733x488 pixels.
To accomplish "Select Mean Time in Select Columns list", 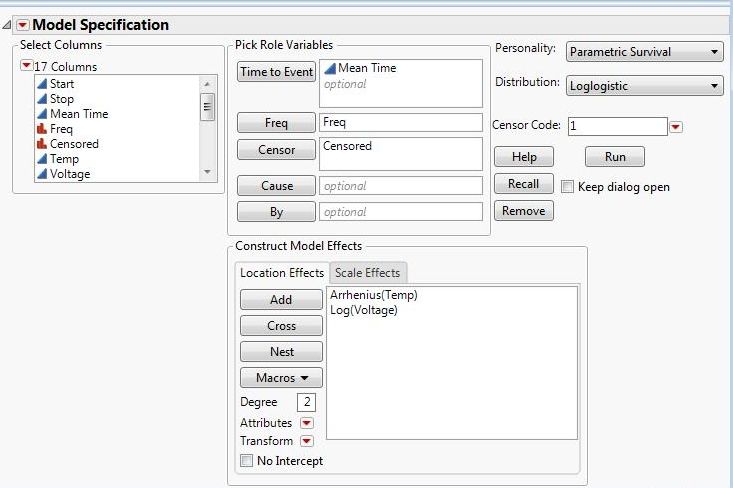I will (x=79, y=114).
